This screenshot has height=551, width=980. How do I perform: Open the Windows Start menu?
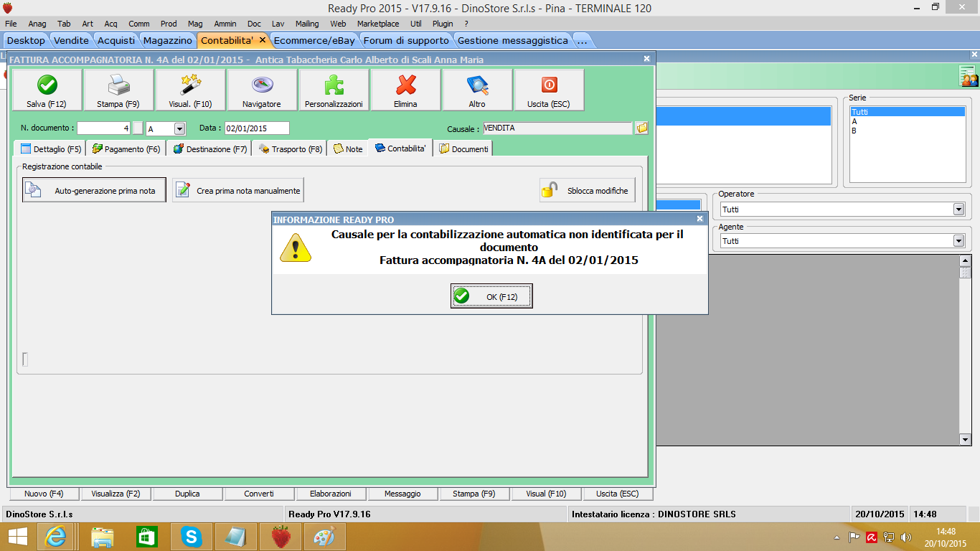(17, 536)
